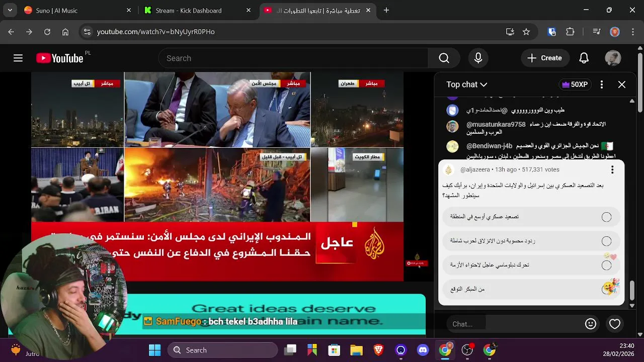Open the tab search chevron
This screenshot has width=644, height=362.
pos(10,10)
